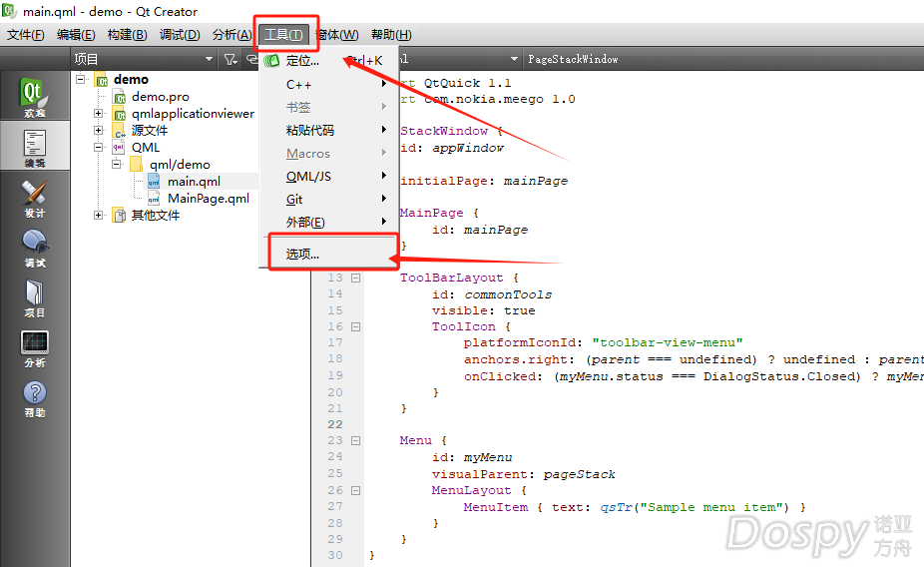
Task: Open the Tools menu
Action: point(283,35)
